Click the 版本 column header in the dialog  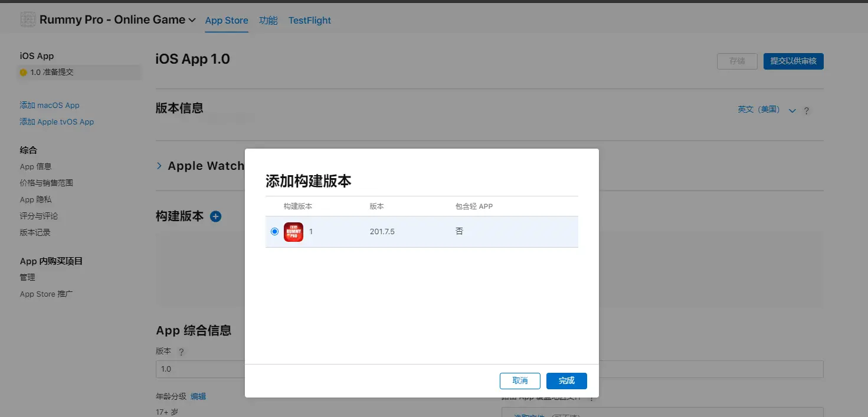tap(377, 206)
